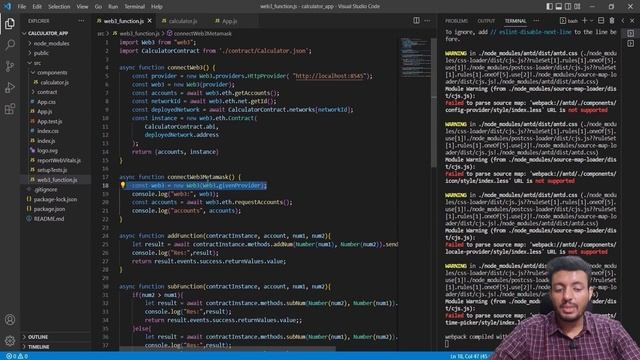Image resolution: width=640 pixels, height=360 pixels.
Task: Open editor more actions ellipsis
Action: 427,20
